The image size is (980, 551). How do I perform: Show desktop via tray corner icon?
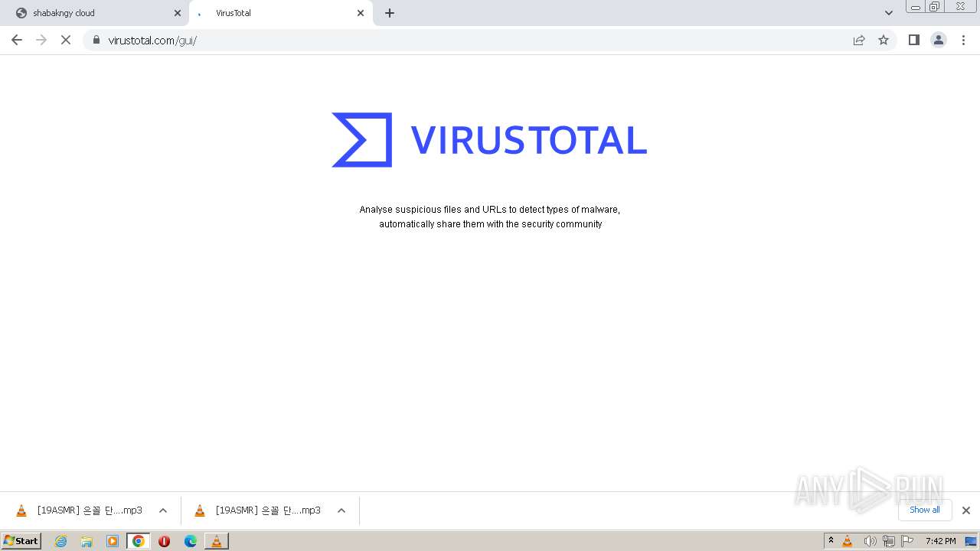[971, 541]
